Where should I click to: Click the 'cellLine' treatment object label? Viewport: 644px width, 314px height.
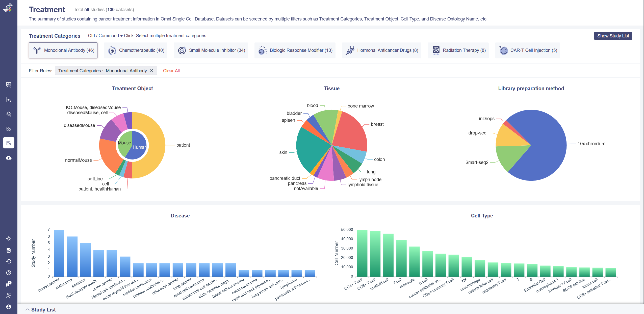95,179
